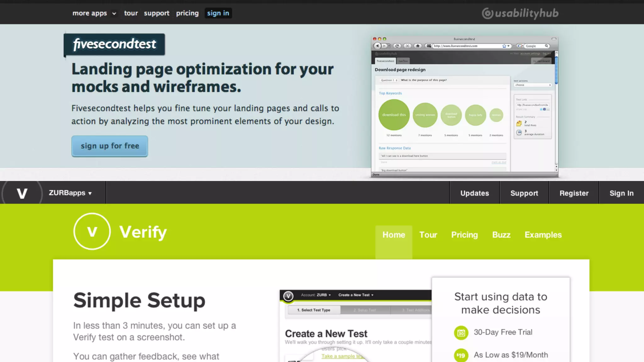Select the Buzz navigation item
644x362 pixels.
tap(501, 235)
